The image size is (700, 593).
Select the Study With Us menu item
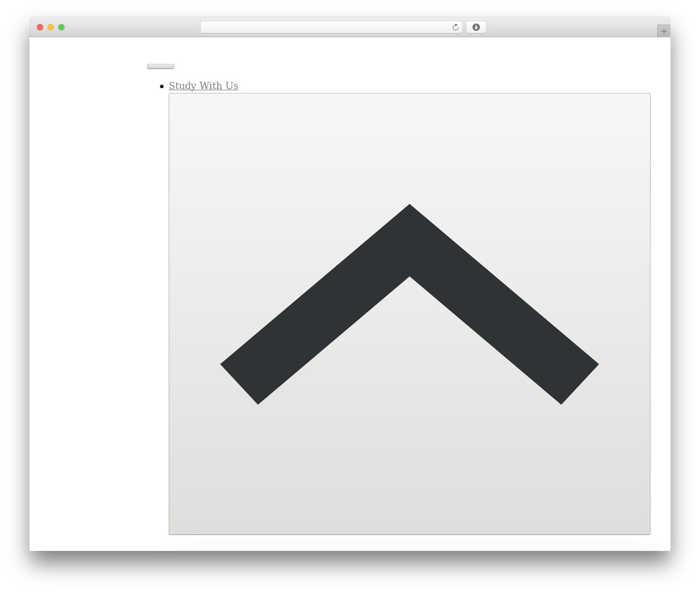(x=203, y=86)
